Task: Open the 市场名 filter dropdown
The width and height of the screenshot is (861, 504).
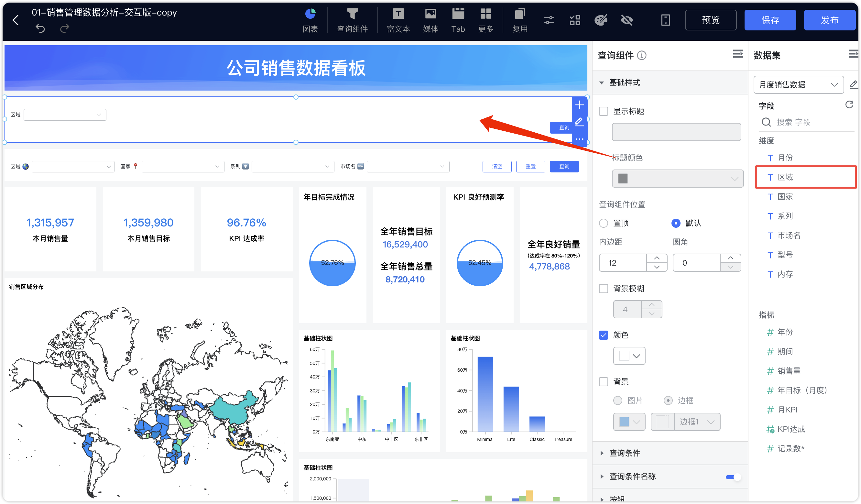Action: click(408, 167)
